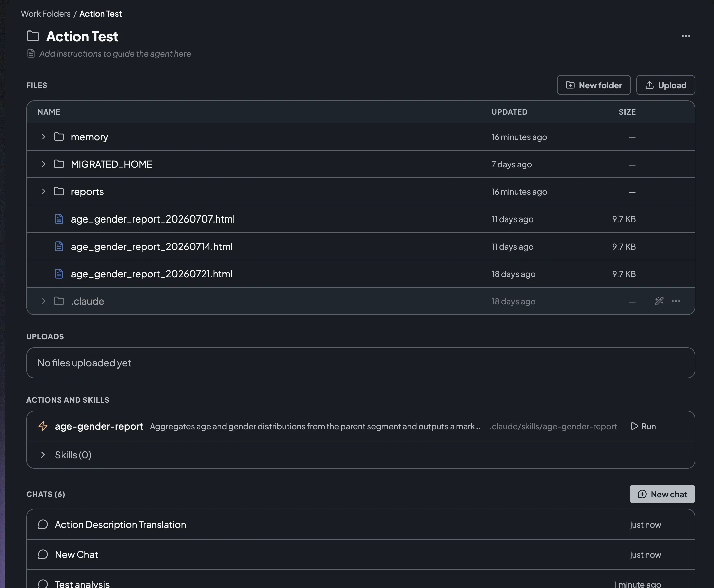Screen dimensions: 714x588
Task: Go to Work Folders breadcrumb
Action: [46, 14]
